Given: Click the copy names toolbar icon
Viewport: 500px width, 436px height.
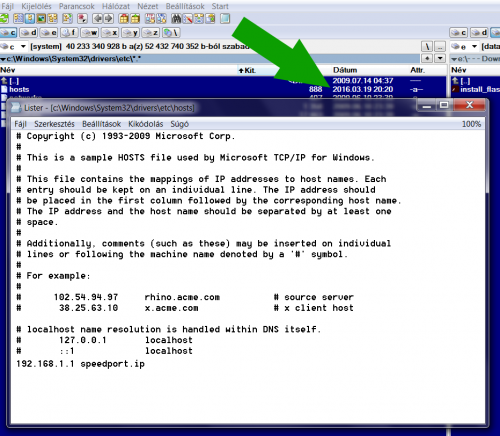Looking at the screenshot, I should tap(210, 18).
